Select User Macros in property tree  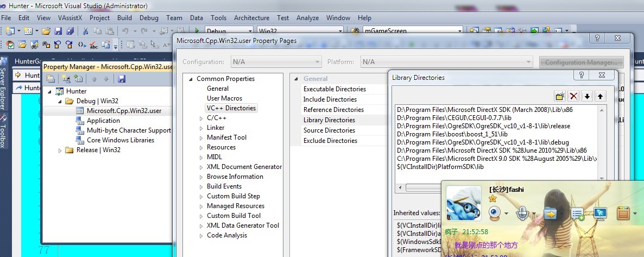pyautogui.click(x=225, y=98)
